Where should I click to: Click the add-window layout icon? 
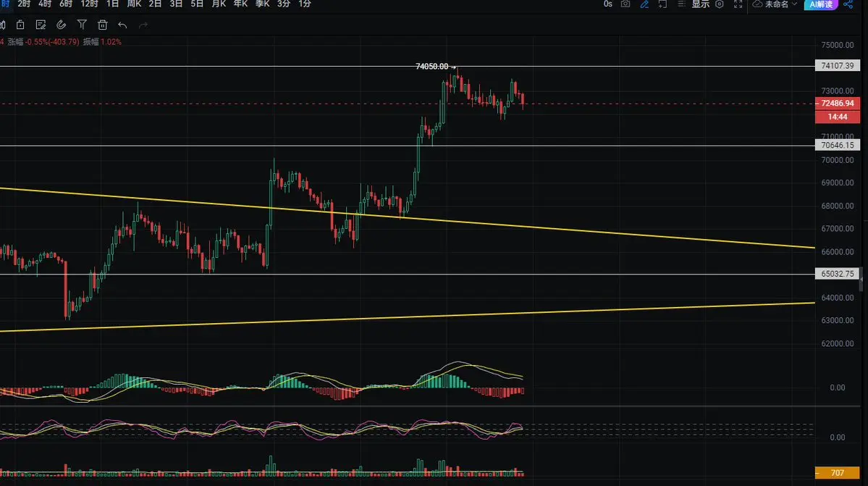(x=662, y=4)
